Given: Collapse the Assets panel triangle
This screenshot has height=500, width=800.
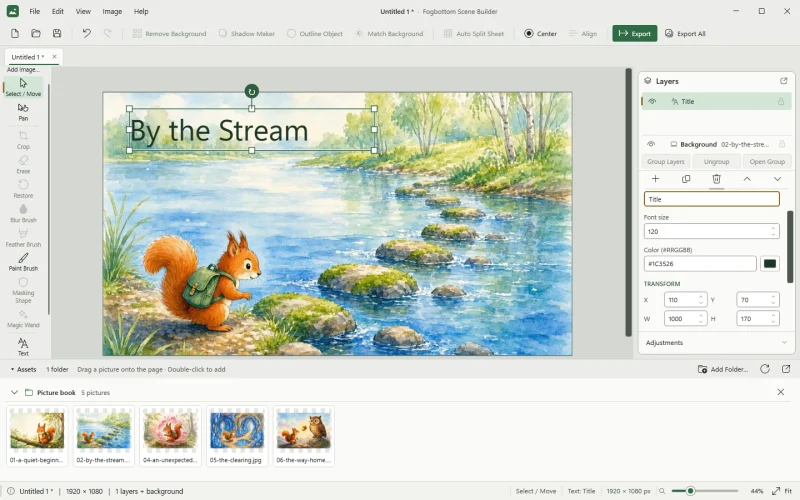Looking at the screenshot, I should click(12, 369).
